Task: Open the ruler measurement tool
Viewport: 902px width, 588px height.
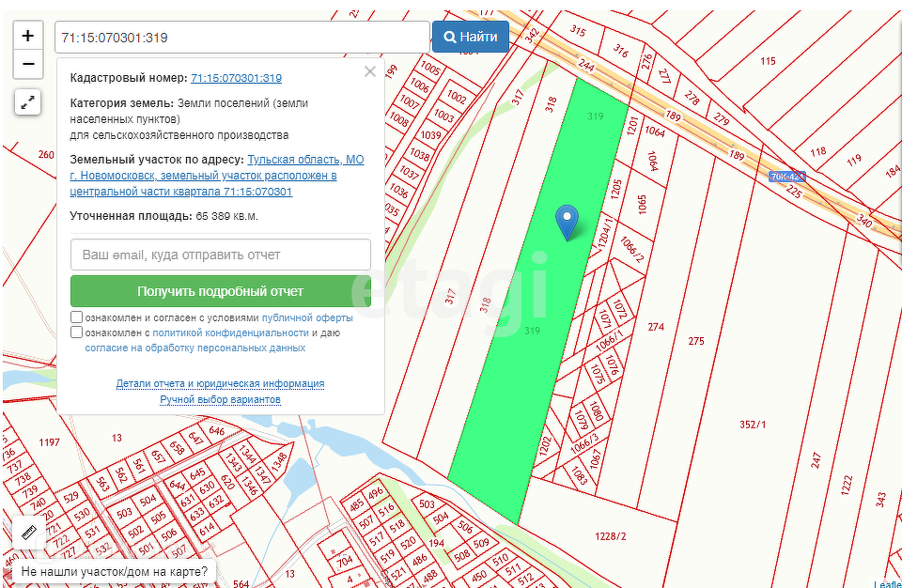Action: (29, 533)
